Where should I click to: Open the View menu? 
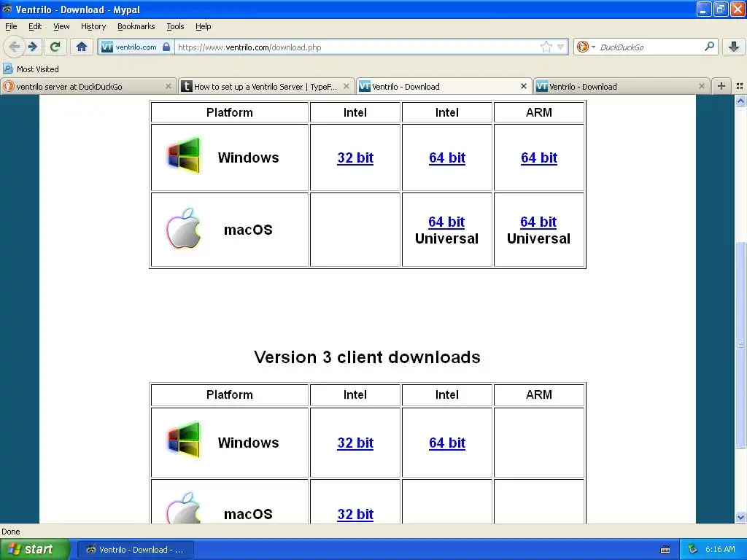tap(61, 26)
